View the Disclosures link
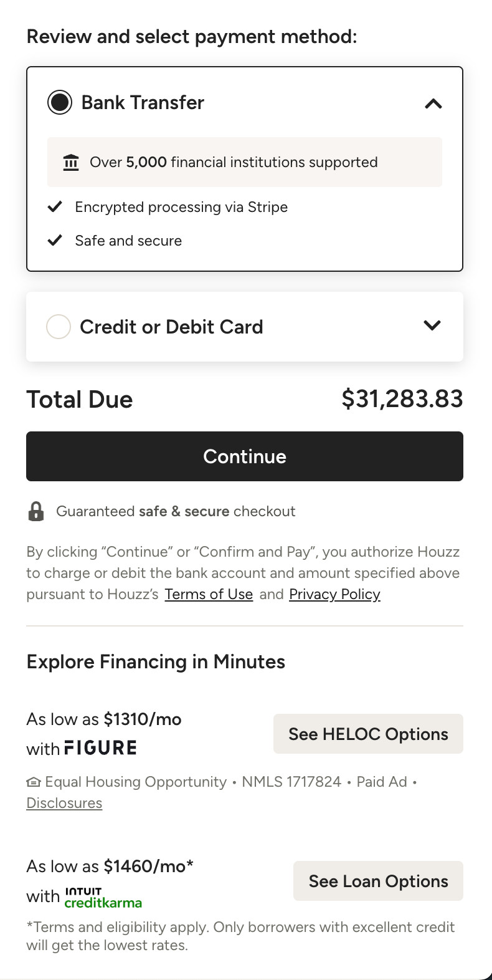Image resolution: width=492 pixels, height=980 pixels. click(x=64, y=803)
